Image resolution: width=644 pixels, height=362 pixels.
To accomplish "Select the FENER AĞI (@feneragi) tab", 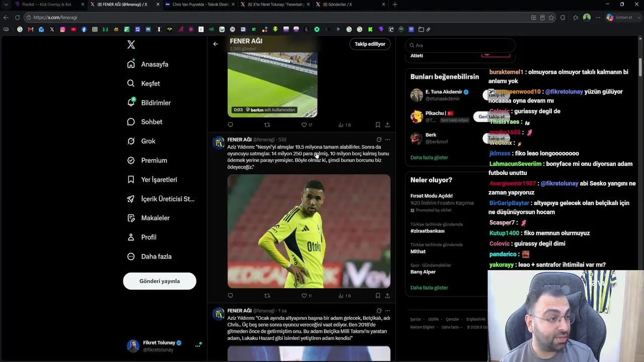I will point(124,5).
